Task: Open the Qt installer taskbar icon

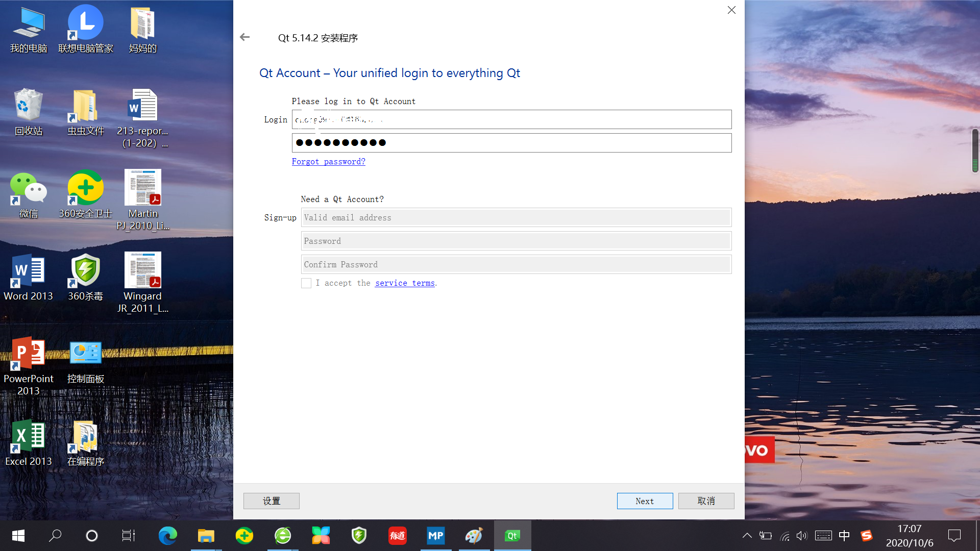Action: coord(512,536)
